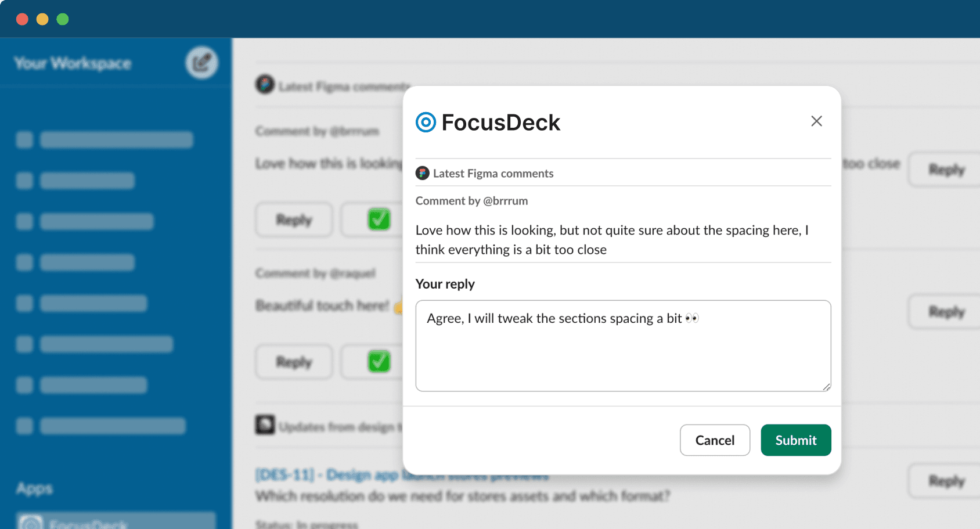Open the FocusDeck app in the sidebar
The image size is (980, 529).
116,522
